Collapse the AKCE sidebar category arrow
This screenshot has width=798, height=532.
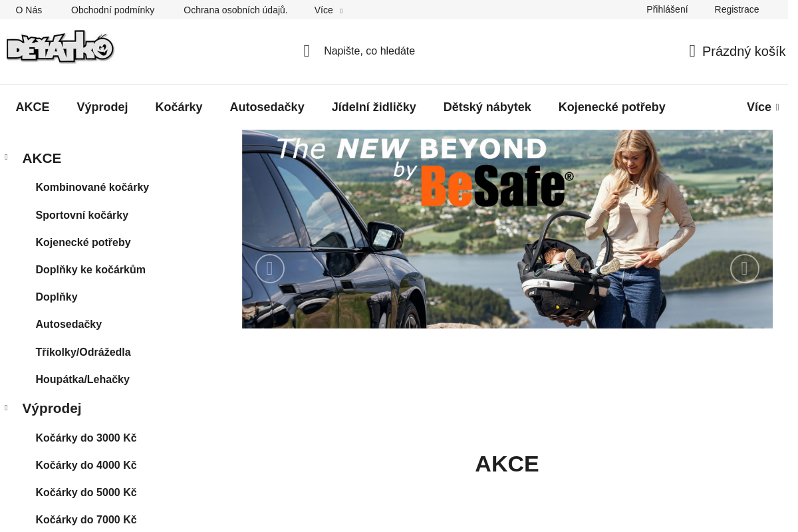click(x=6, y=158)
